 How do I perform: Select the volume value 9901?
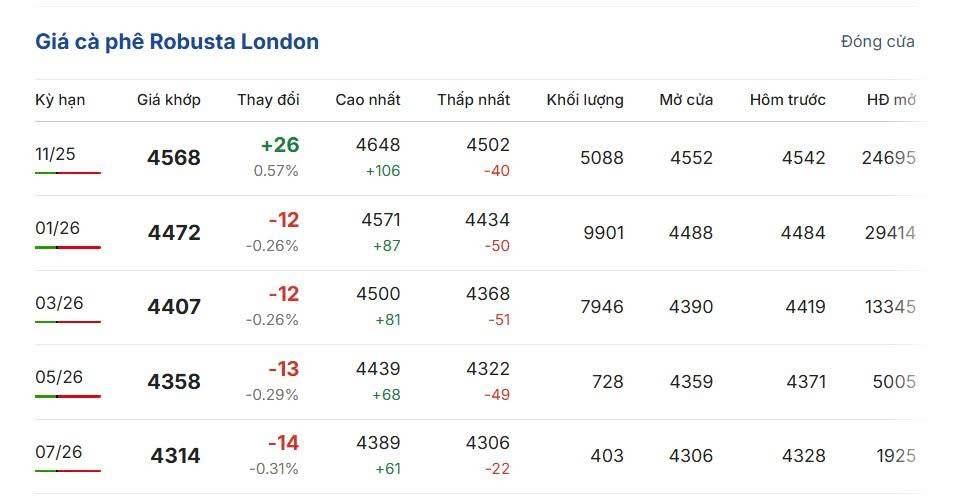pyautogui.click(x=604, y=233)
